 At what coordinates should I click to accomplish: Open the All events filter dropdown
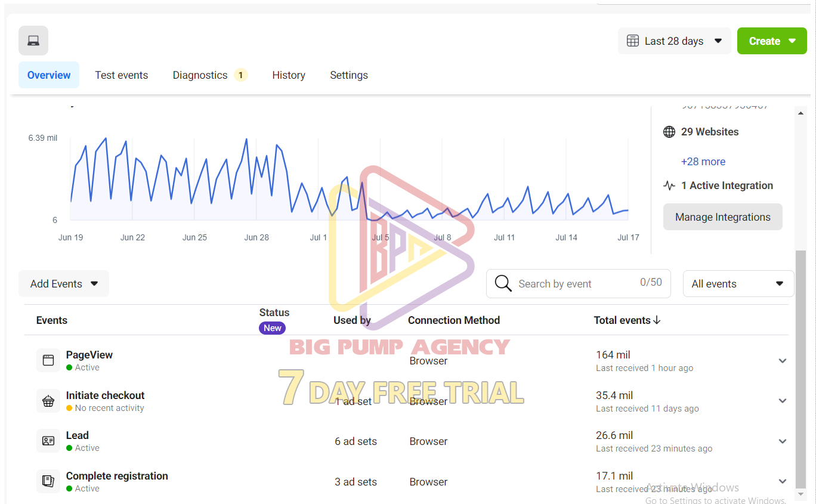point(738,284)
